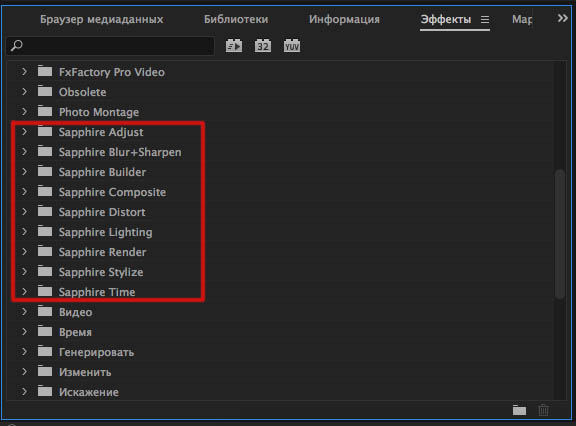Select the Sapphire Stylize folder icon

(45, 271)
